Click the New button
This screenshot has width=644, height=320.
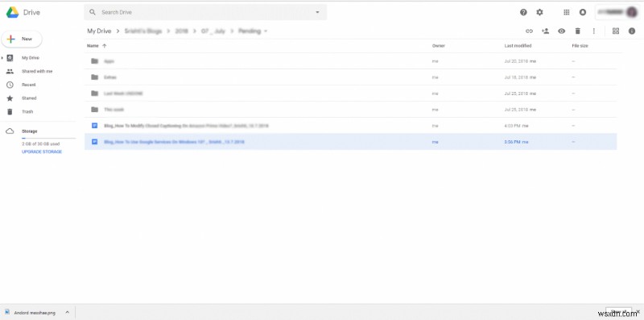(22, 39)
